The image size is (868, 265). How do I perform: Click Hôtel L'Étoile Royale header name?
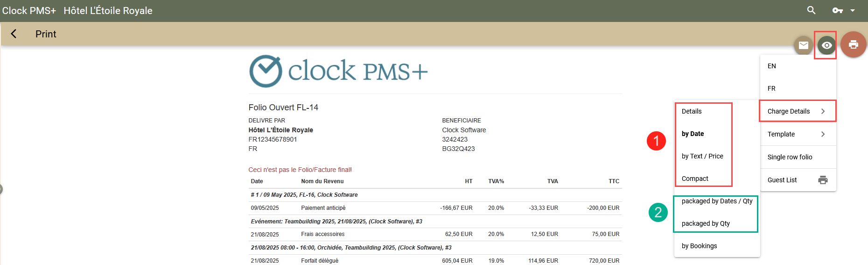pyautogui.click(x=108, y=11)
